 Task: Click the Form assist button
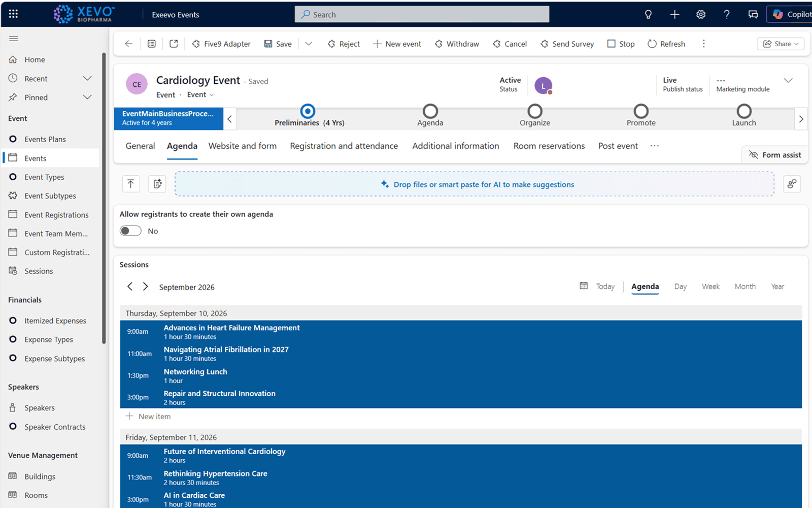[x=775, y=155]
